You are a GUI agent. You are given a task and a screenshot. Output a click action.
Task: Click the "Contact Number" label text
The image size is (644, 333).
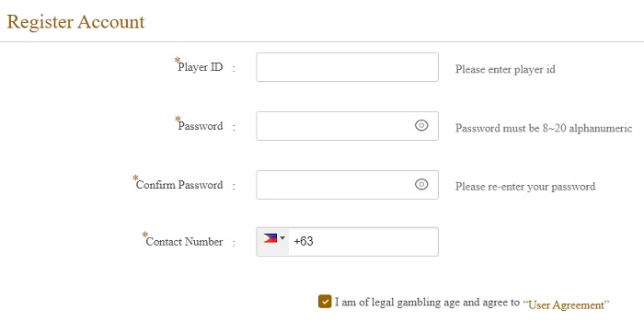pyautogui.click(x=184, y=241)
